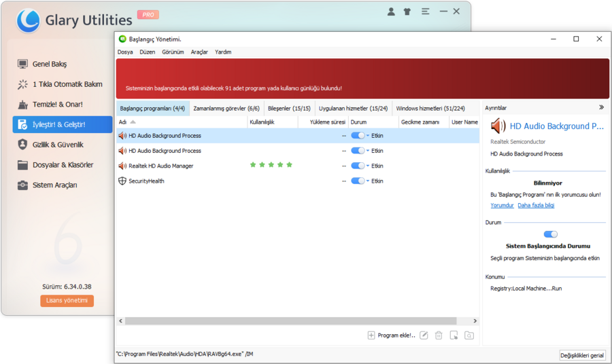Click the Yorumdur link
Screen dimensions: 612x364
[502, 205]
